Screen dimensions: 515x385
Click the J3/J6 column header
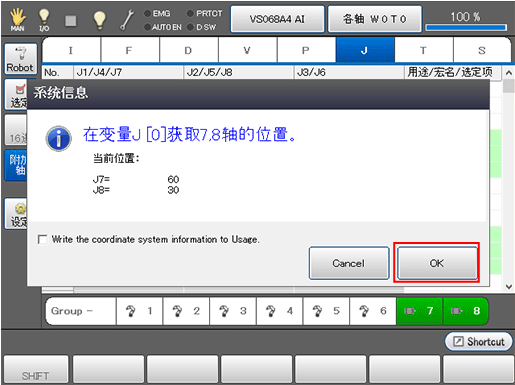click(349, 72)
